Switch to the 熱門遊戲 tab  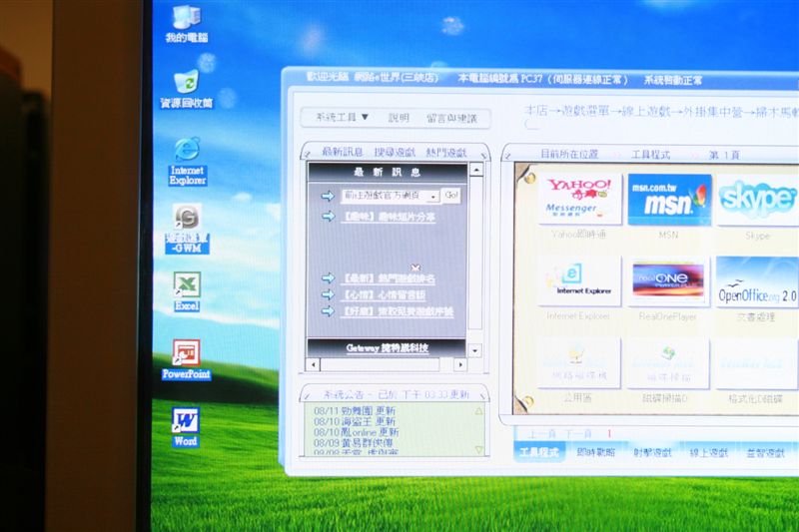pyautogui.click(x=445, y=152)
